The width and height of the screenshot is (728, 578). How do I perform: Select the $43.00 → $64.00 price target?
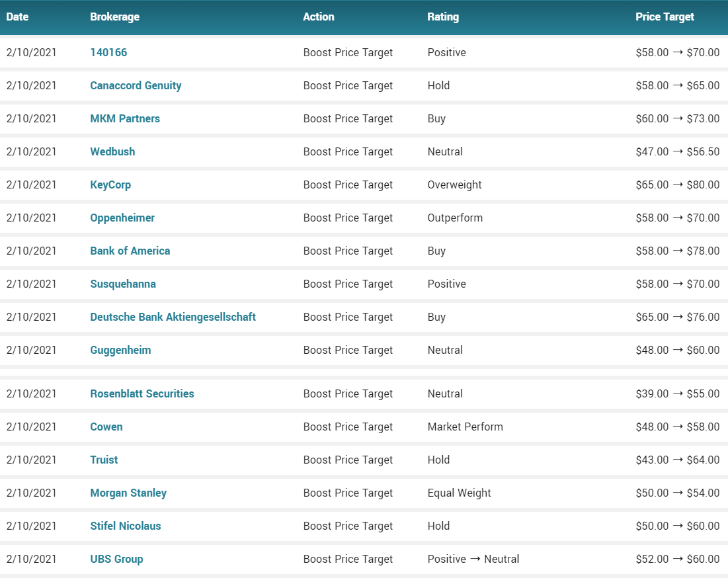pos(677,460)
